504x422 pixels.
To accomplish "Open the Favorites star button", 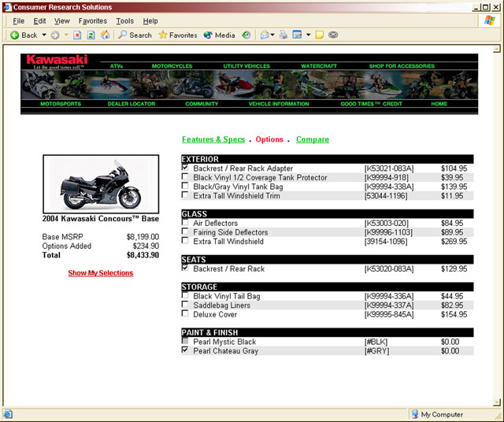I will (178, 35).
